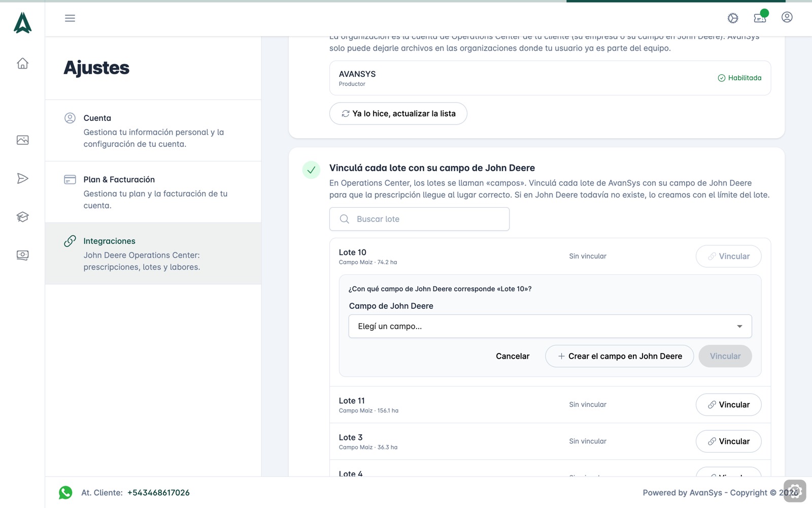
Task: Click the search magnifier icon in Buscar lote
Action: point(345,219)
